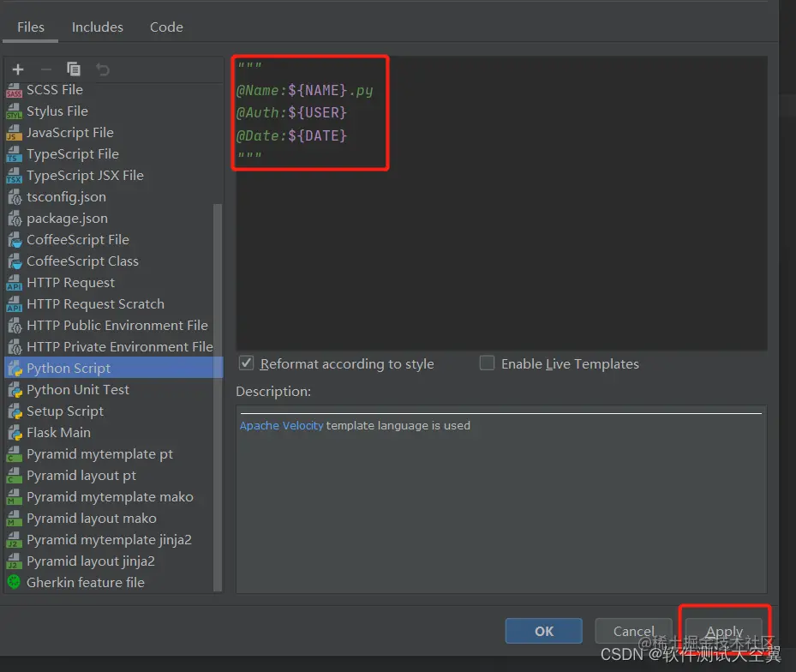This screenshot has width=796, height=672.
Task: Open the Apache Velocity link
Action: tap(281, 426)
